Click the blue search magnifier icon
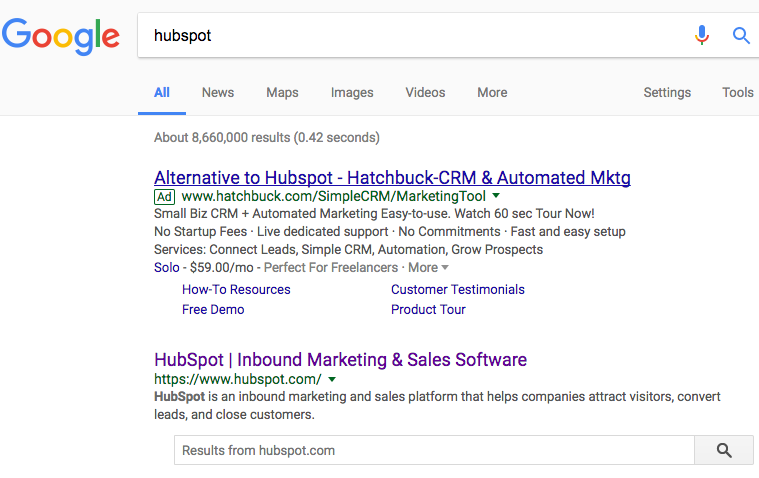 (x=741, y=35)
